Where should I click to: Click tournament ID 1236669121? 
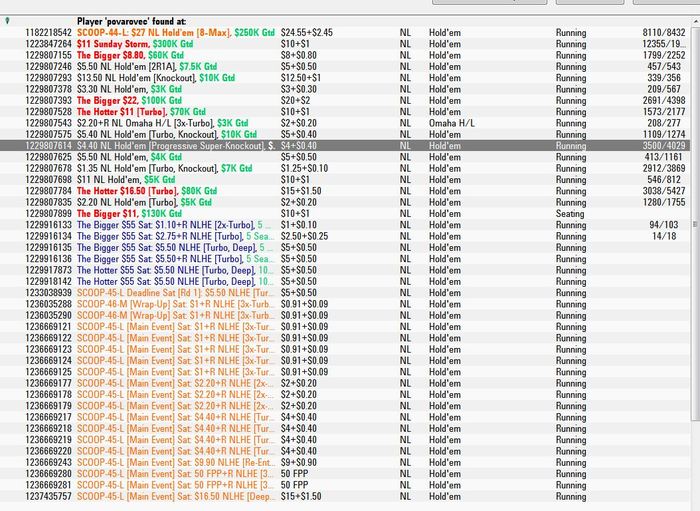[x=48, y=327]
